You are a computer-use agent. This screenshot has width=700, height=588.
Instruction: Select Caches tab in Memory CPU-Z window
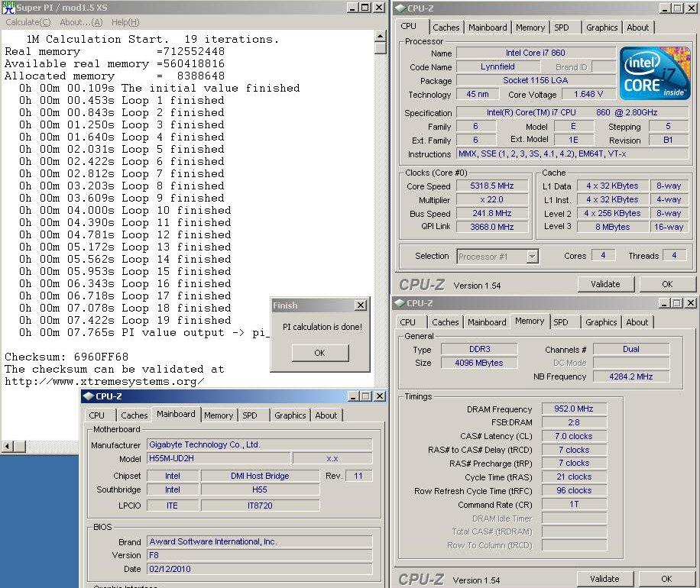445,322
